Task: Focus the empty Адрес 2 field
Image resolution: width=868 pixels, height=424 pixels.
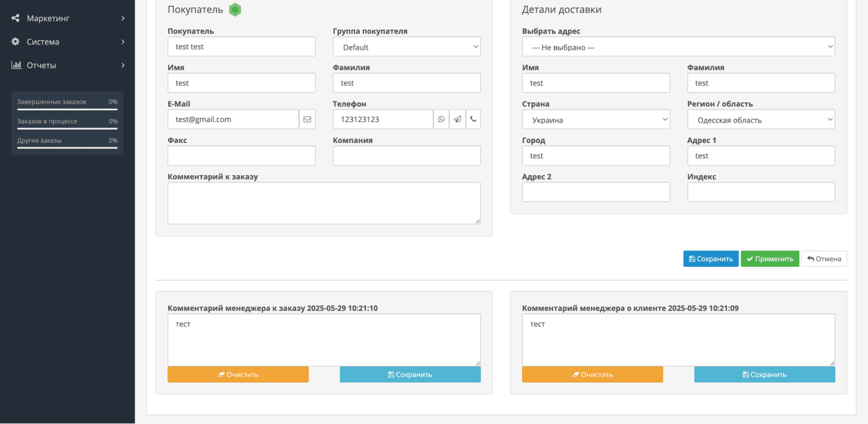Action: [596, 192]
